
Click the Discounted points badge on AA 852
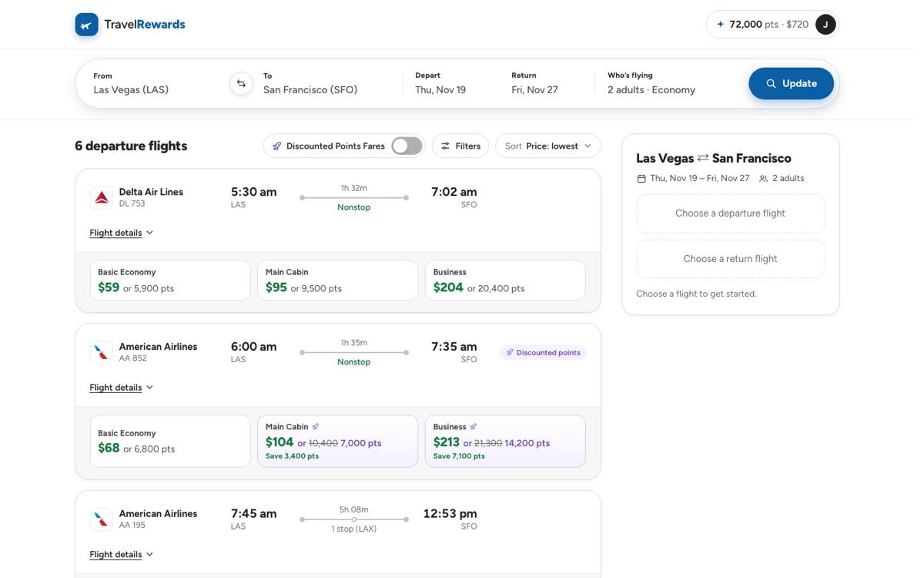pos(543,353)
